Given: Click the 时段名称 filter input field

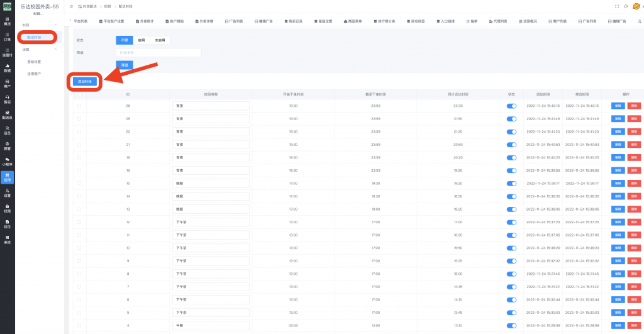Looking at the screenshot, I should click(x=158, y=53).
